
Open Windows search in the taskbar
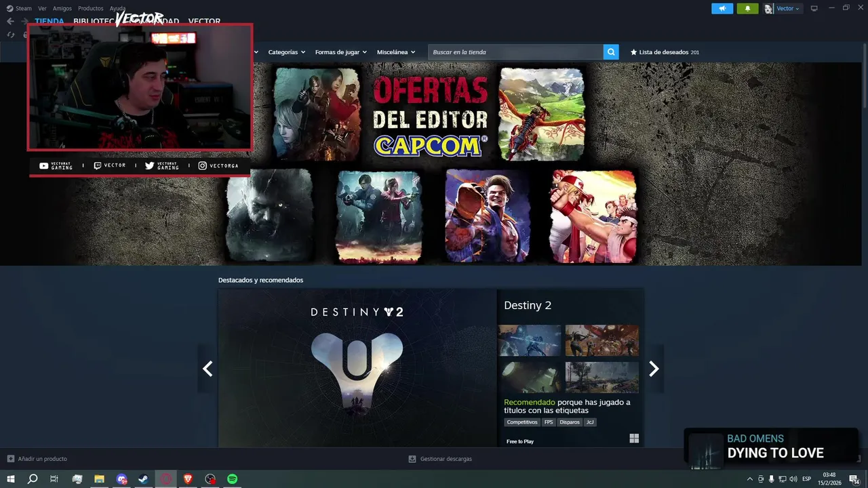pos(33,479)
